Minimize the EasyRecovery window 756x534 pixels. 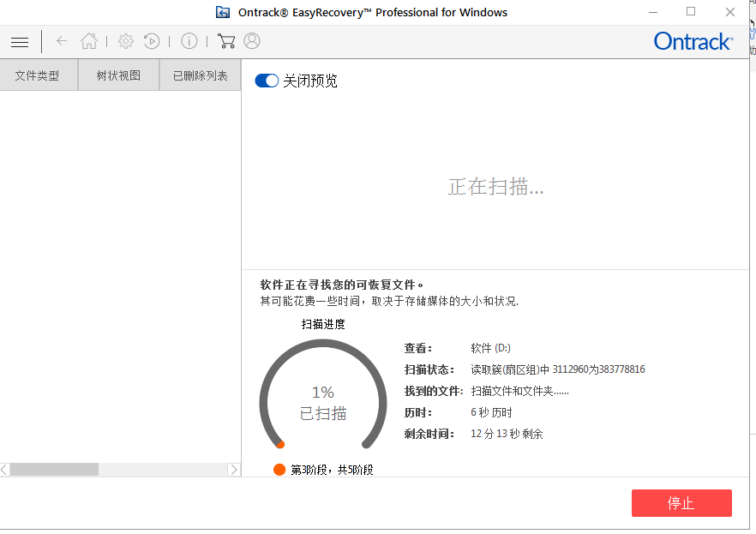[x=653, y=12]
